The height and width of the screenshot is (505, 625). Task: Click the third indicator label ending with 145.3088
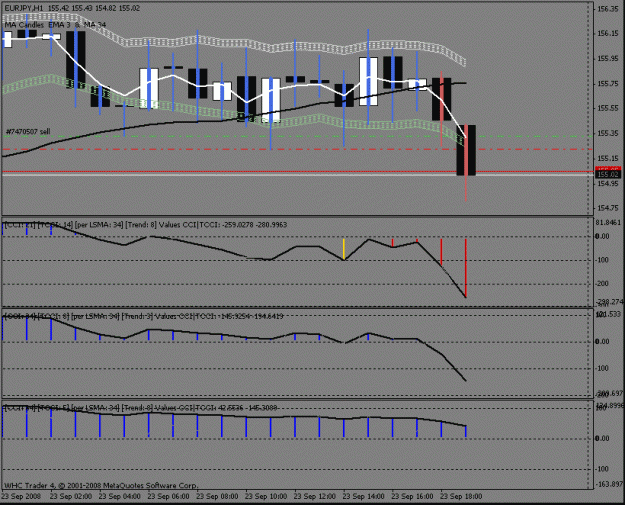pos(141,408)
